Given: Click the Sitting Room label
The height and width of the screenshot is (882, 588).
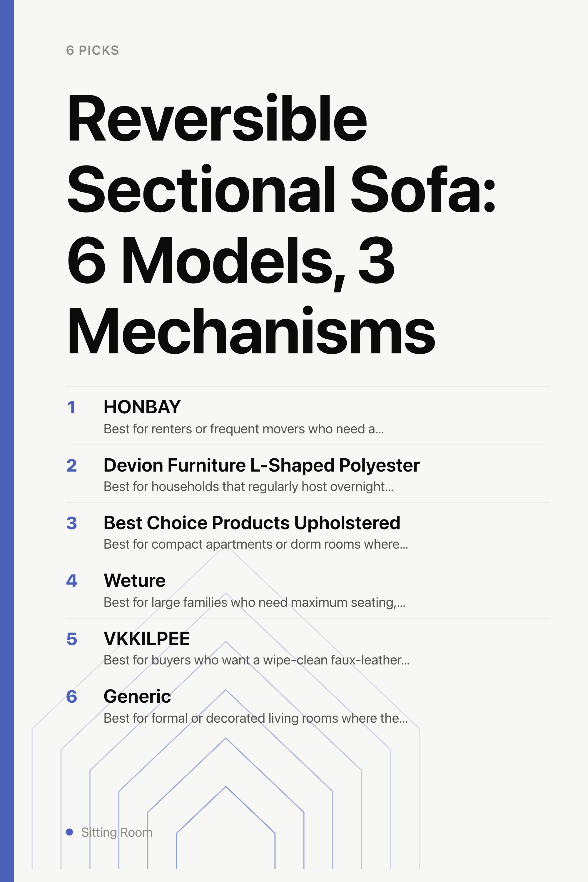Looking at the screenshot, I should pyautogui.click(x=117, y=832).
